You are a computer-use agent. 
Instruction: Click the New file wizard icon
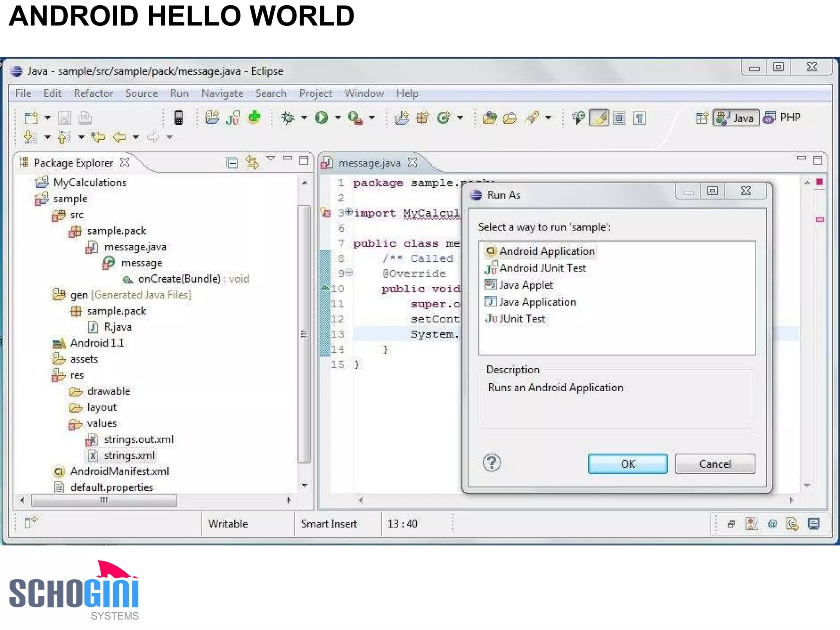[x=31, y=118]
